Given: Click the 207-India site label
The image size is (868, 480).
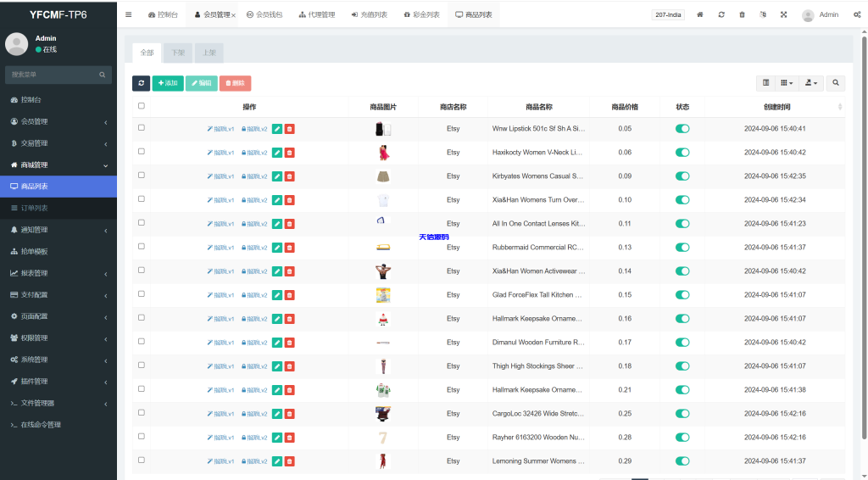Looking at the screenshot, I should pyautogui.click(x=668, y=15).
